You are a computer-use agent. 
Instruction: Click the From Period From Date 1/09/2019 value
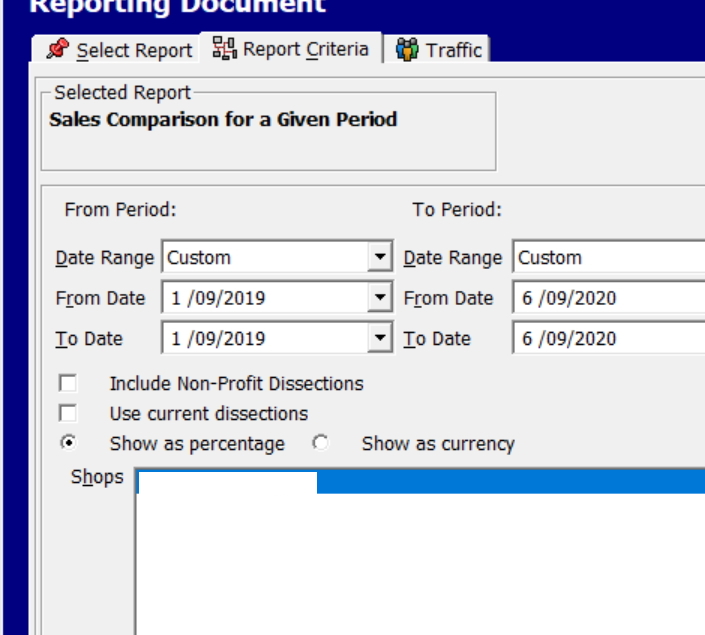pyautogui.click(x=218, y=299)
